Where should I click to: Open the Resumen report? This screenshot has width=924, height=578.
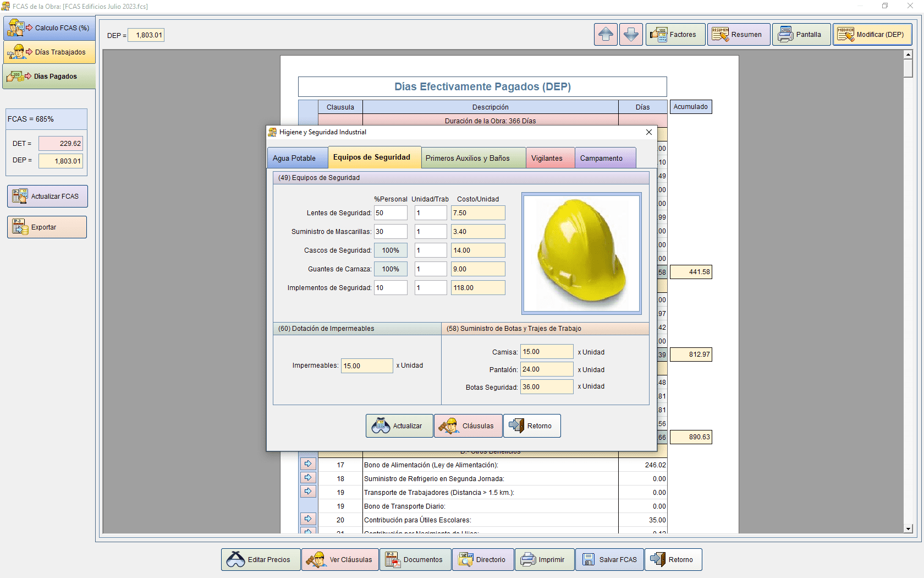pos(738,35)
